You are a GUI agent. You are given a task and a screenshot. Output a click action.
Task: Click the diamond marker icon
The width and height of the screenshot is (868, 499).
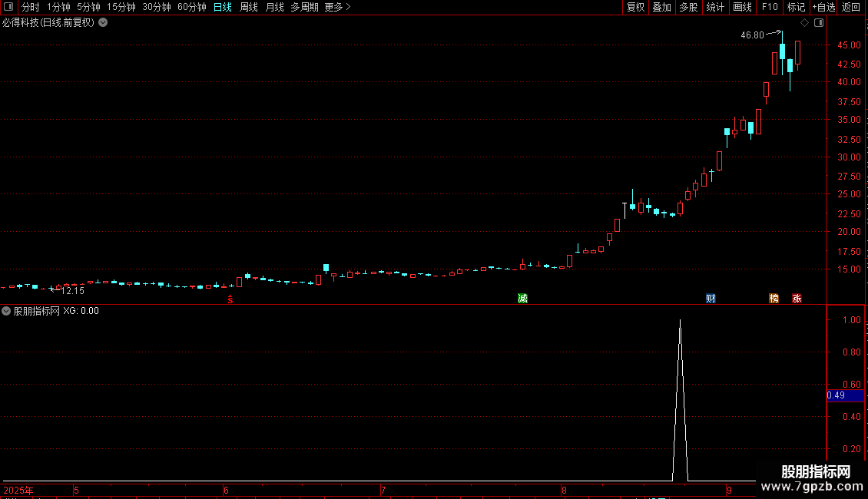click(x=804, y=23)
